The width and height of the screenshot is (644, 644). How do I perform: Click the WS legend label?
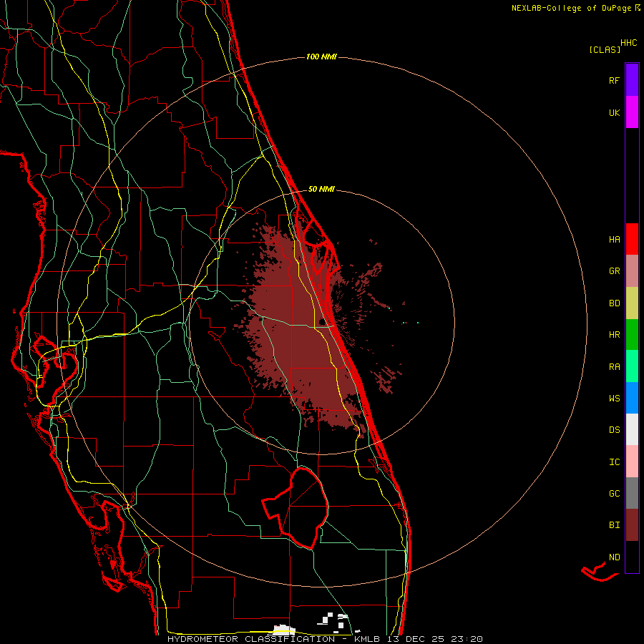(x=614, y=398)
